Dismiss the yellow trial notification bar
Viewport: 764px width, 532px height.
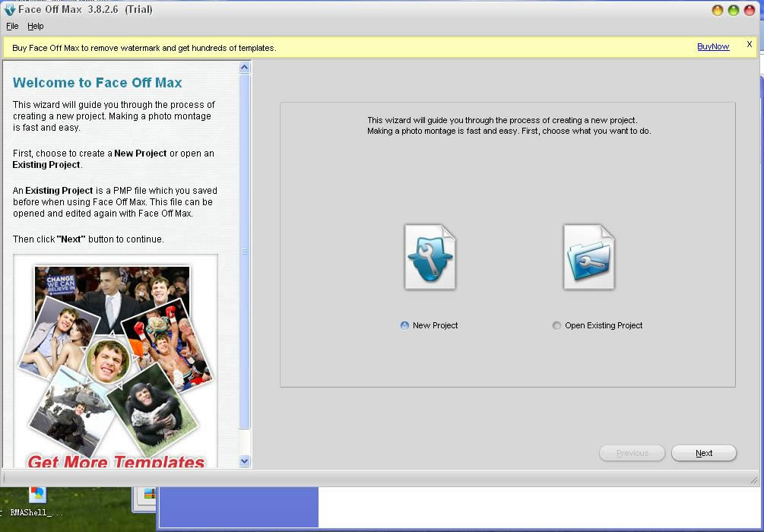pos(750,44)
